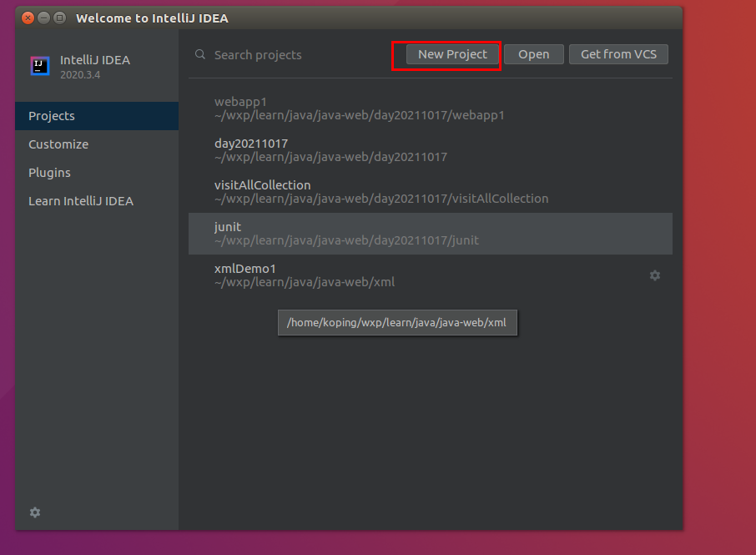The height and width of the screenshot is (555, 756).
Task: Click the path ~/wxp/learn/java/java-web/xml
Action: tap(305, 282)
